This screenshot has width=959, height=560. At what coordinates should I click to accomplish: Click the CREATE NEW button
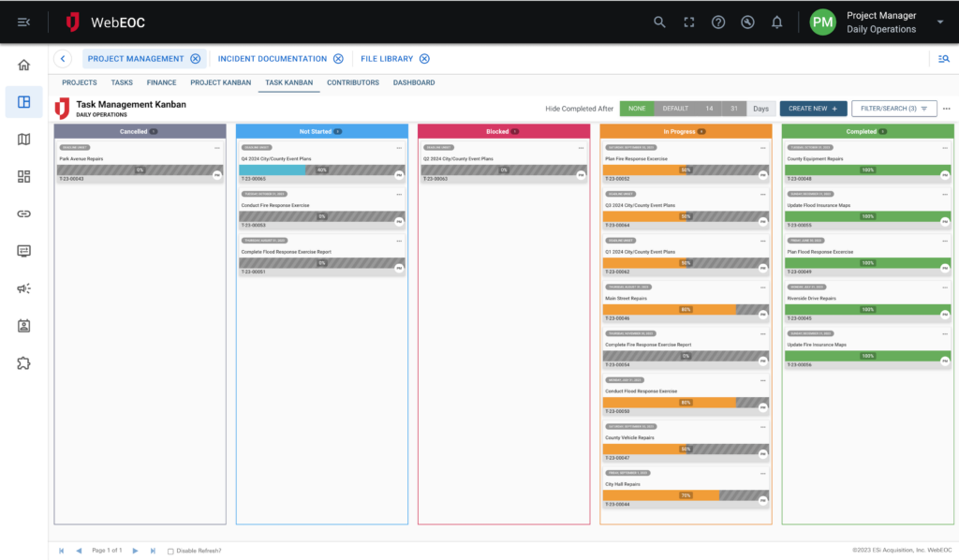pos(813,108)
